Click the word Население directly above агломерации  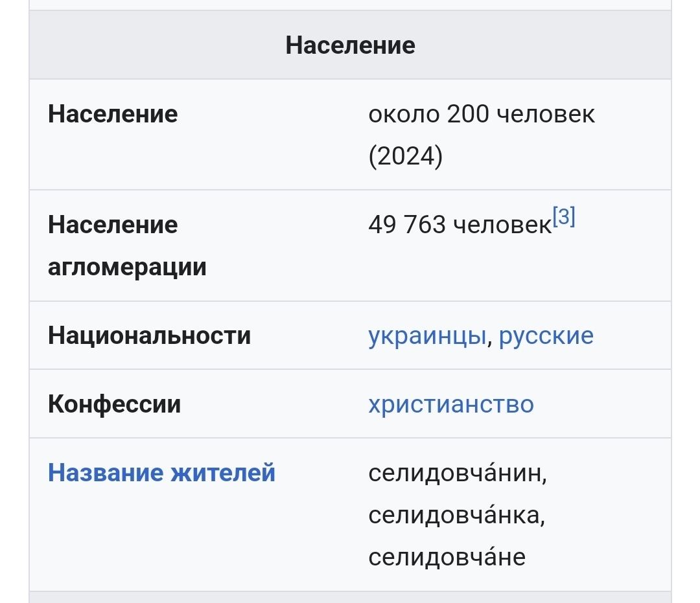(x=113, y=225)
